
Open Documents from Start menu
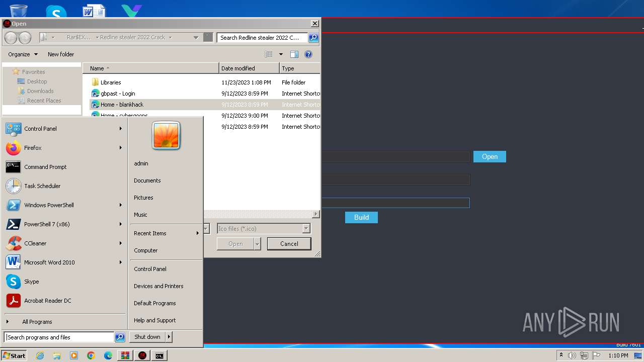[147, 180]
